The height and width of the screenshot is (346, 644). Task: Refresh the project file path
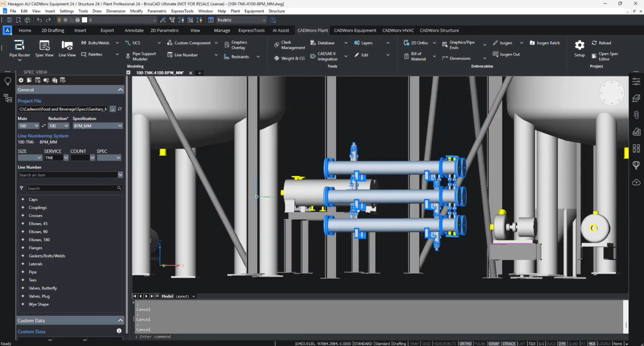click(x=120, y=109)
